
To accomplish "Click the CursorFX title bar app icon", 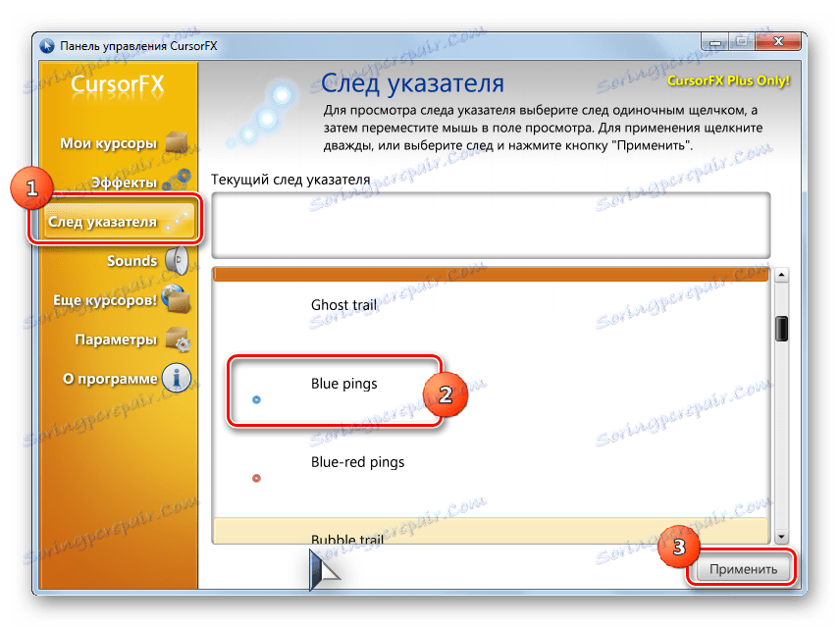I will pyautogui.click(x=47, y=46).
